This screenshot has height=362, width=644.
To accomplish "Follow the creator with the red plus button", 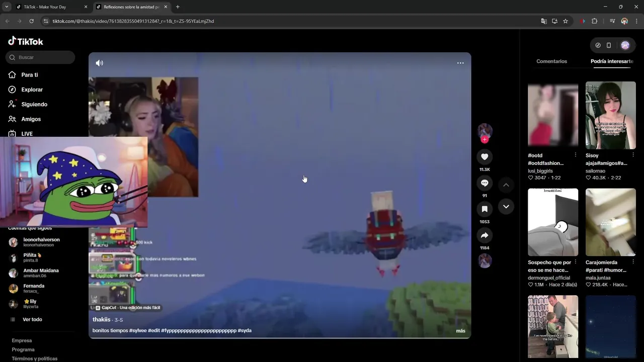I will coord(485,139).
